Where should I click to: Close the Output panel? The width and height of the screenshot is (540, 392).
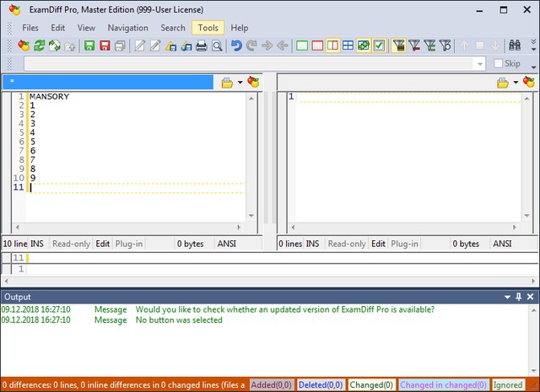point(531,297)
